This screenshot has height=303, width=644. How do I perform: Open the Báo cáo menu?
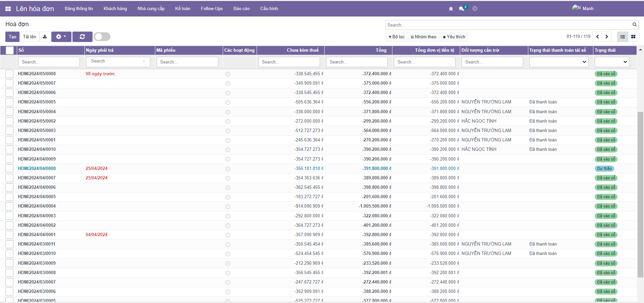click(241, 9)
